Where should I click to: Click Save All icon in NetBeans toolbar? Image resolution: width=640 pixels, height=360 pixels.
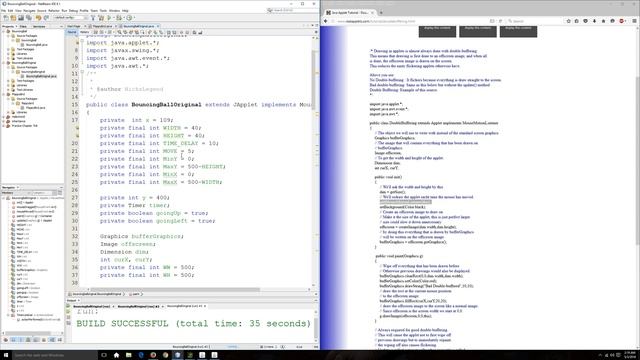[x=29, y=18]
